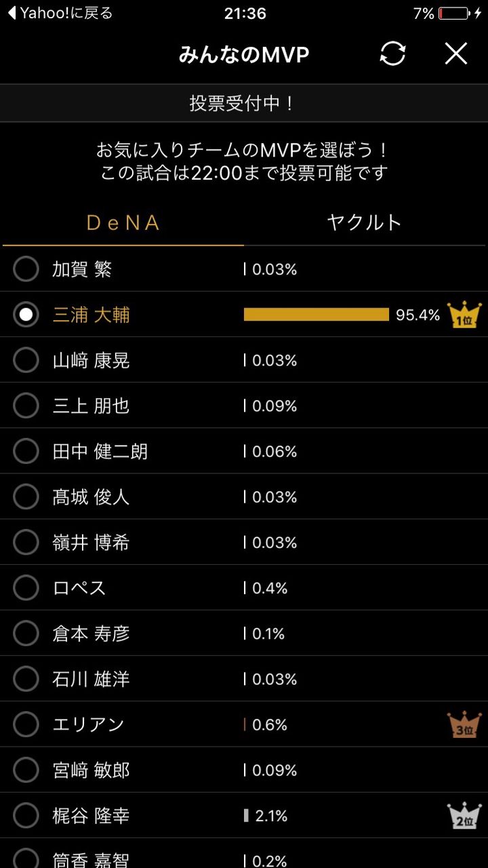Open the DeNA team tab
Image resolution: width=488 pixels, height=868 pixels.
[123, 222]
